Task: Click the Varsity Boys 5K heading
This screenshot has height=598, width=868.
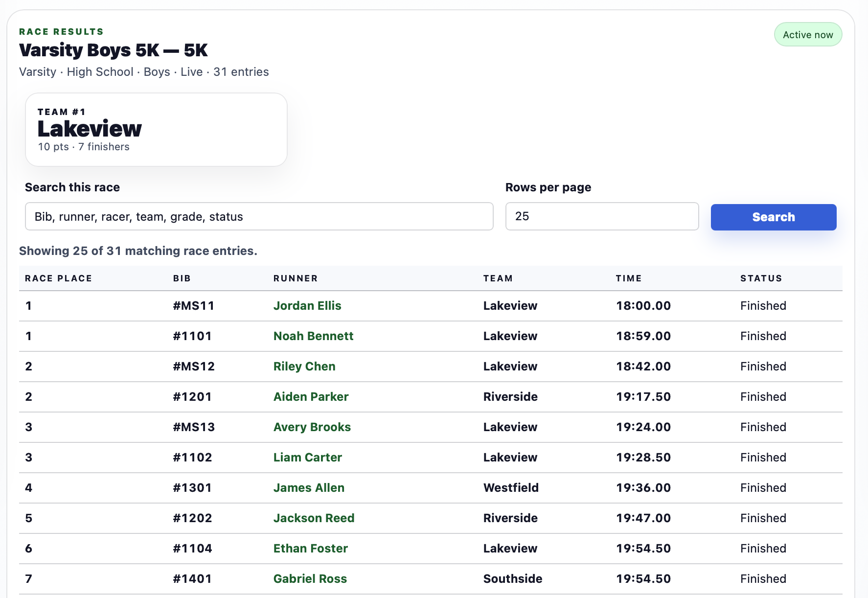Action: (x=114, y=50)
